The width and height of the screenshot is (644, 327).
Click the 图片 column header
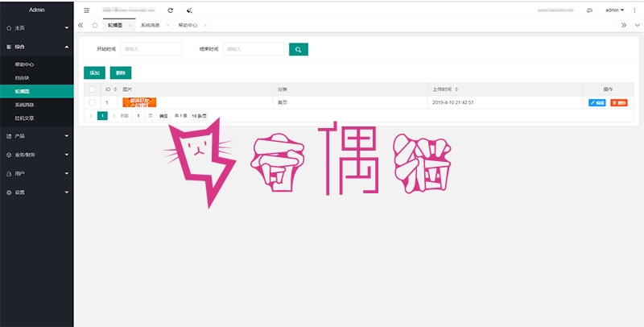click(x=127, y=89)
